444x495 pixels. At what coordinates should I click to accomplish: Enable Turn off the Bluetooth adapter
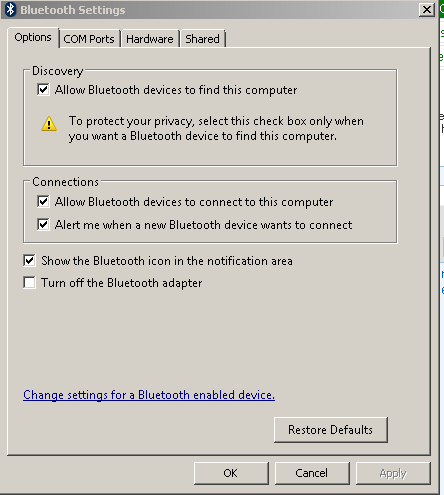coord(29,283)
